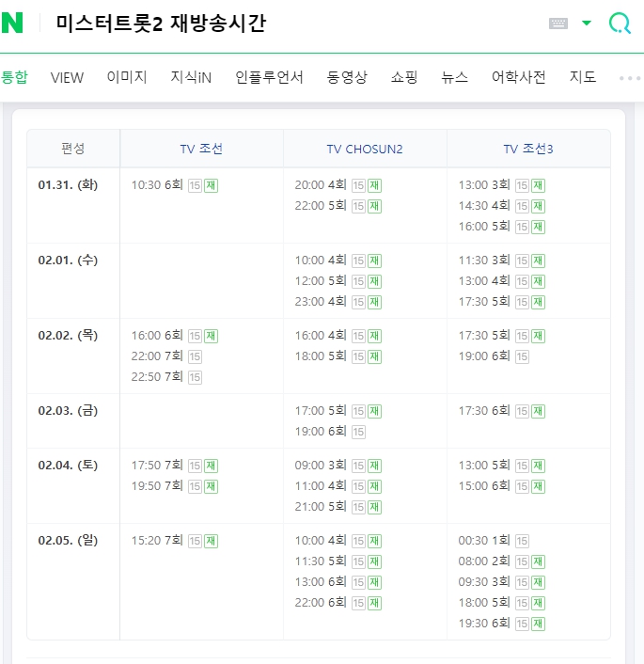Viewport: 644px width, 664px height.
Task: Click the 21:00 5회 entry on 02.04
Action: [x=321, y=507]
